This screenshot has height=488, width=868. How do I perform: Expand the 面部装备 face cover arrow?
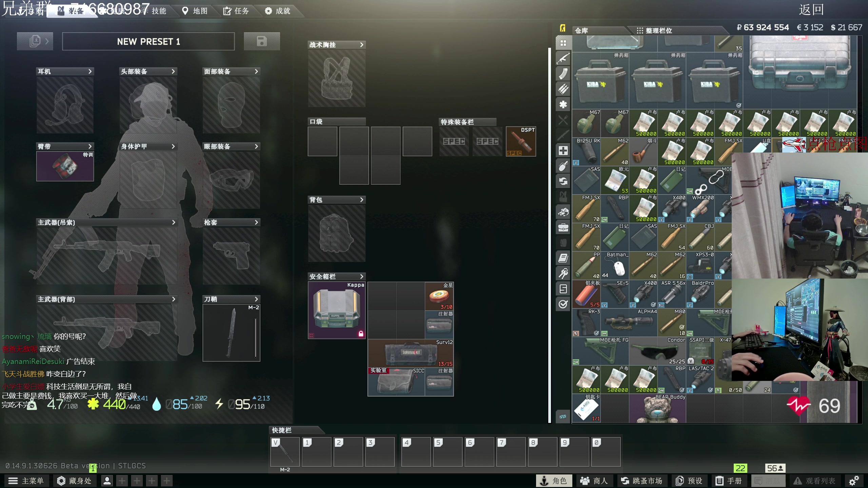pos(256,72)
